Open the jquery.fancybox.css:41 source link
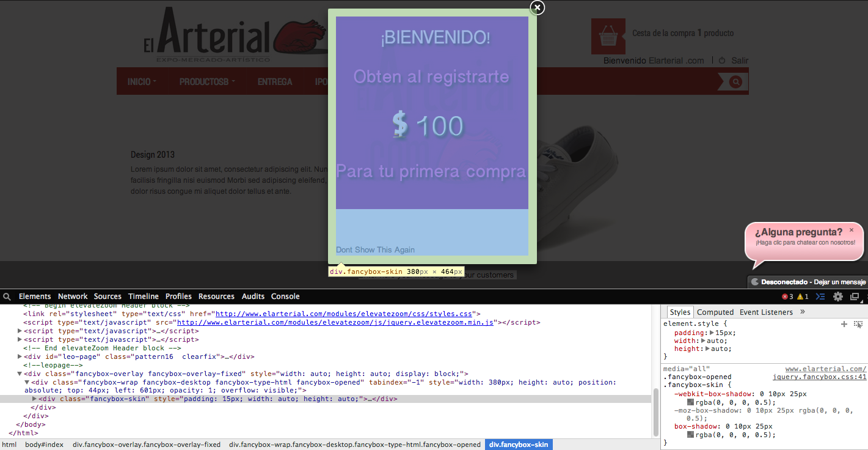The width and height of the screenshot is (868, 450). point(820,377)
